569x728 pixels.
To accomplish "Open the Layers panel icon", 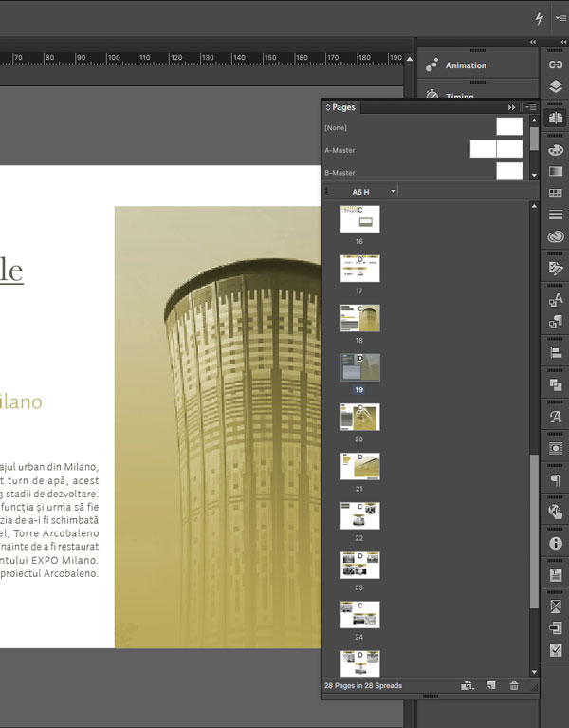I will click(556, 86).
